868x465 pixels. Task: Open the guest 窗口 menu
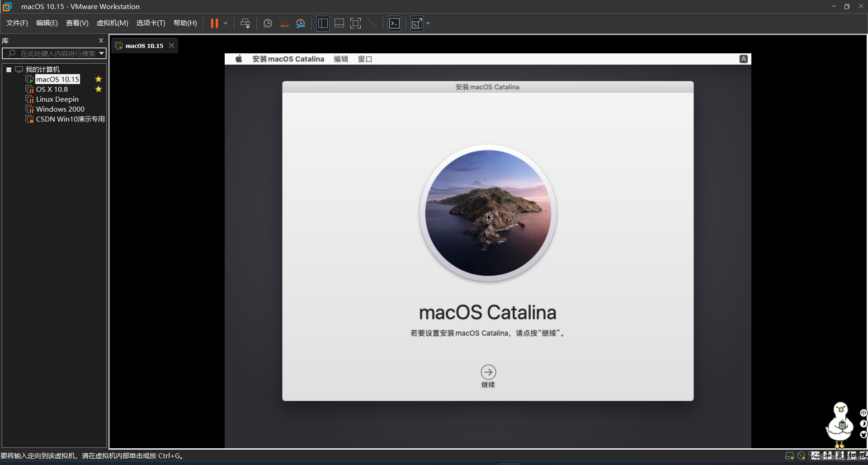point(365,59)
